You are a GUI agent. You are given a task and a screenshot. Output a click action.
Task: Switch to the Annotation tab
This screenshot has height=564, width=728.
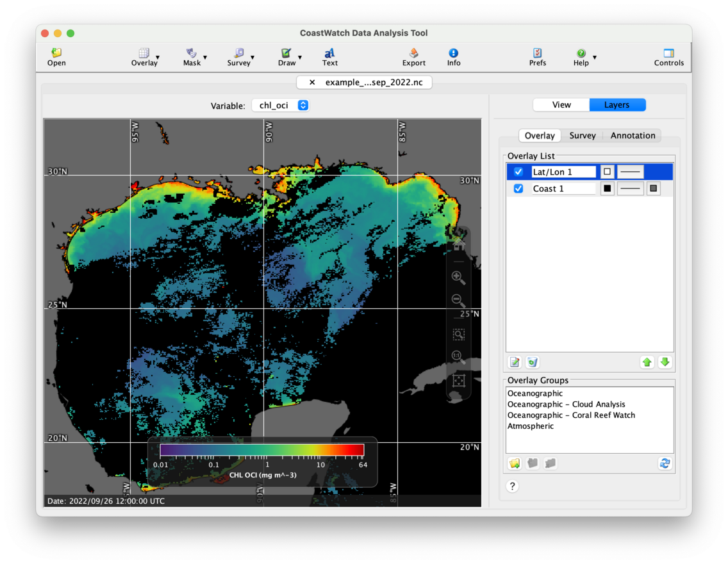coord(632,135)
